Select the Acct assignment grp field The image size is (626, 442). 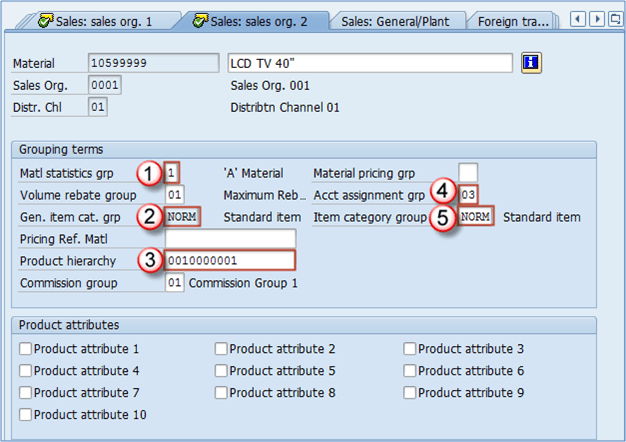[x=468, y=195]
